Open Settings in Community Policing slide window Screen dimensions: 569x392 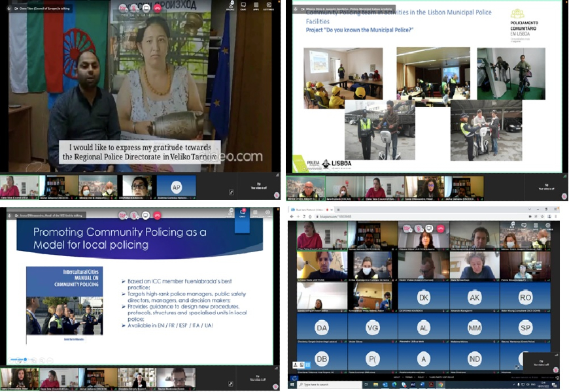(x=267, y=213)
